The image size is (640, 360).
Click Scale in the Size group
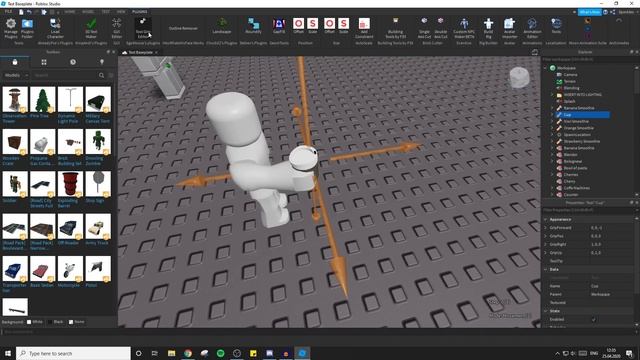pyautogui.click(x=344, y=26)
